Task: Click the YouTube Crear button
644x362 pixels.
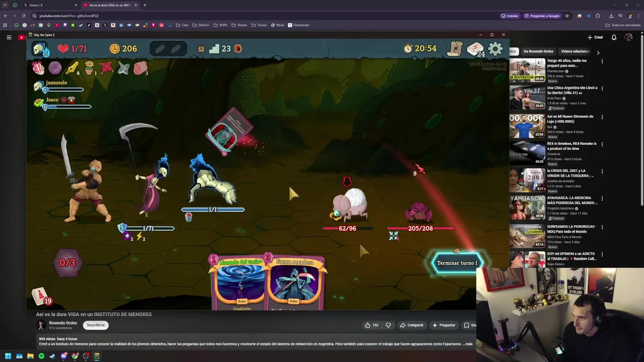Action: coord(595,37)
